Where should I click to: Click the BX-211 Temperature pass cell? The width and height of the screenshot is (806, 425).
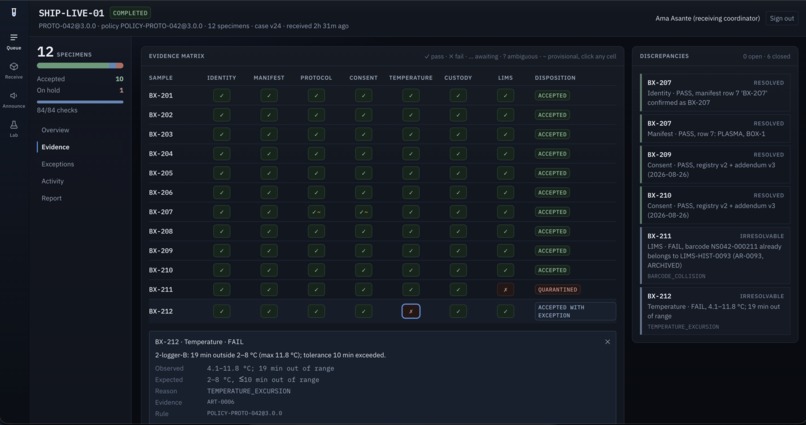411,289
